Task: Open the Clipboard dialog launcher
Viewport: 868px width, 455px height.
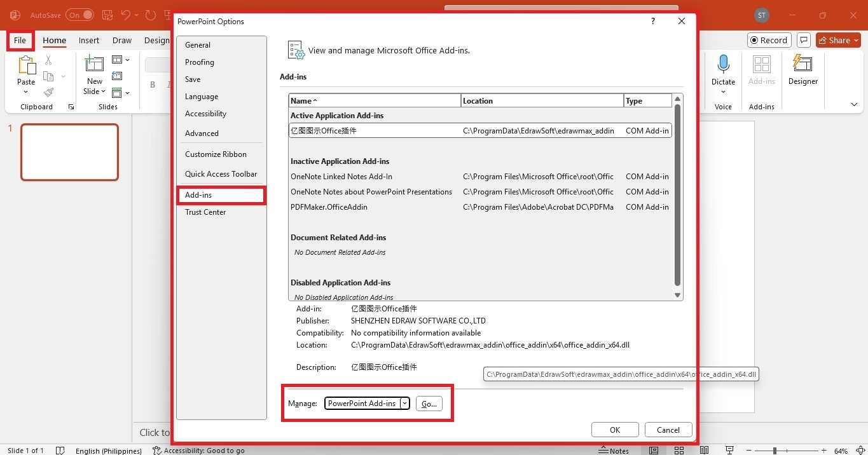Action: 71,107
